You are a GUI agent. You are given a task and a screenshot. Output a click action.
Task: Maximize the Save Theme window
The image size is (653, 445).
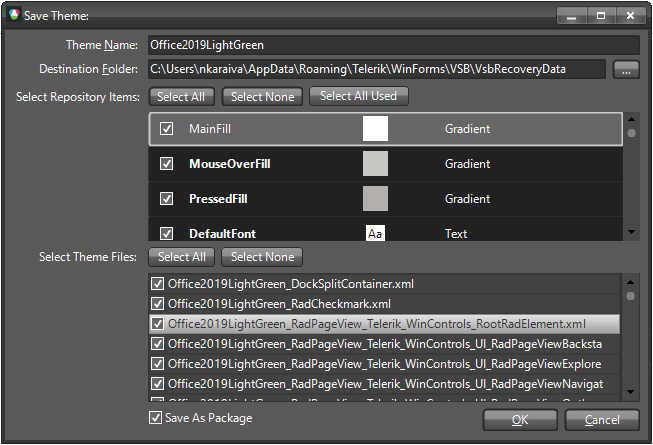[x=601, y=16]
